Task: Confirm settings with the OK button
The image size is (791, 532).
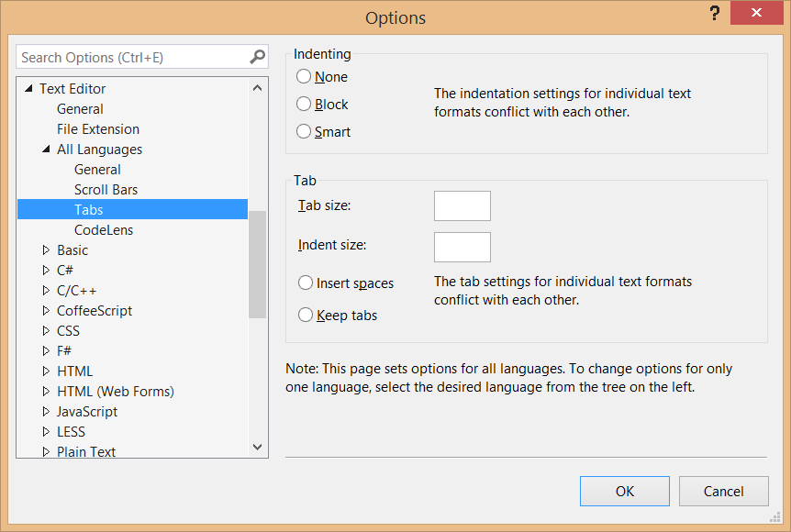Action: 624,491
